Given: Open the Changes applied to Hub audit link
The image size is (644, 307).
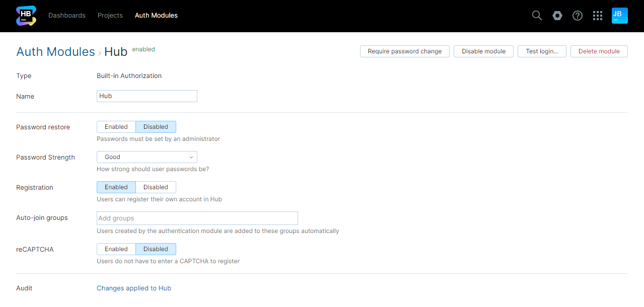Looking at the screenshot, I should (x=134, y=288).
